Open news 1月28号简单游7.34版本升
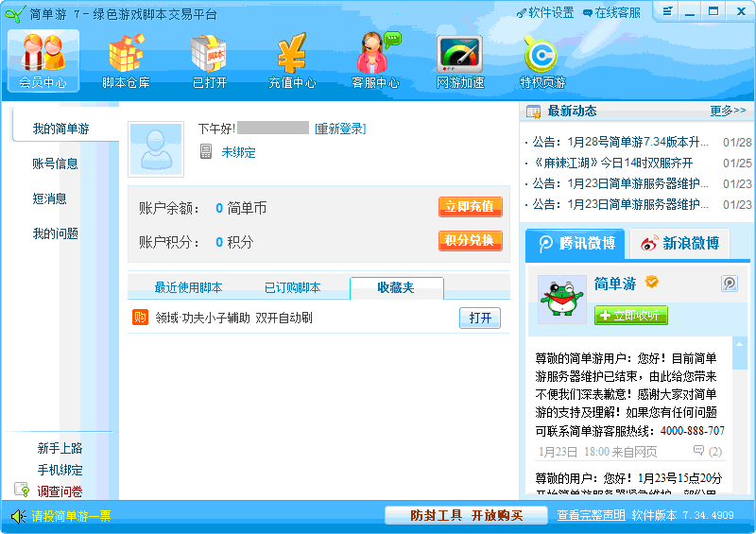756x534 pixels. click(x=621, y=142)
